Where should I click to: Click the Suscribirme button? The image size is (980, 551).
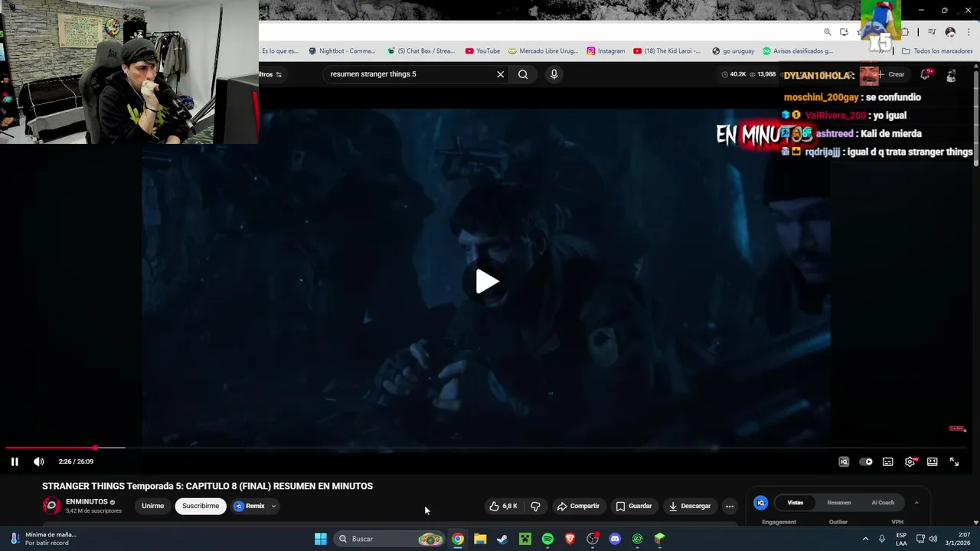201,506
